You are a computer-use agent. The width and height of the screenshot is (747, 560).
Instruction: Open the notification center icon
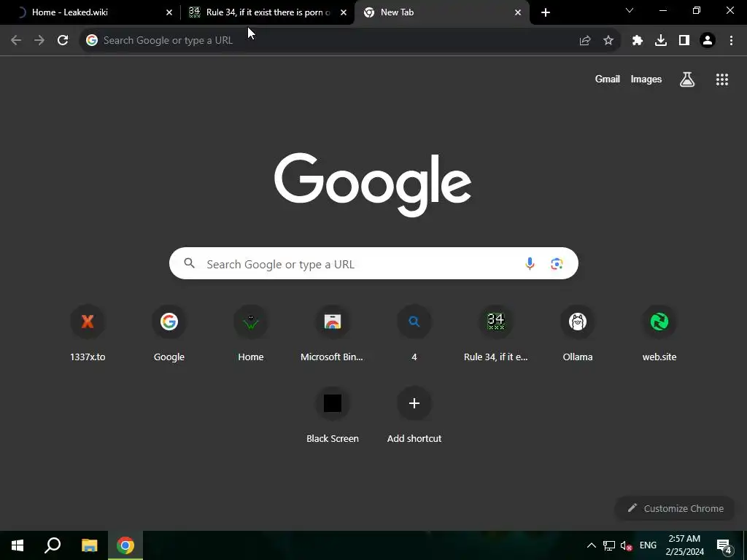(x=724, y=545)
